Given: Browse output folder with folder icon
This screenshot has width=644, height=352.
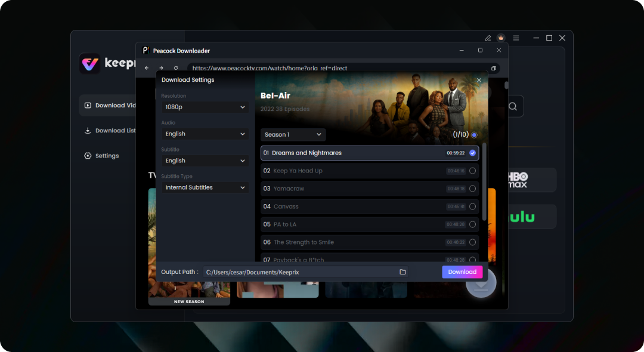Looking at the screenshot, I should 402,272.
